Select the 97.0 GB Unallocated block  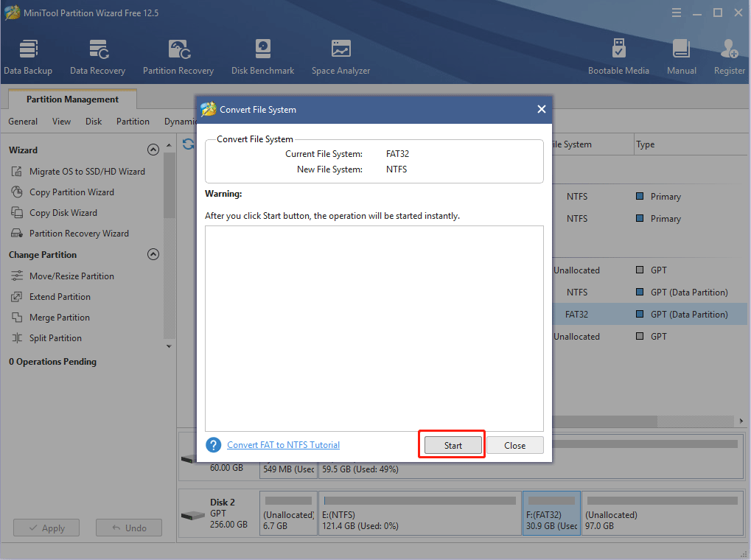(x=663, y=513)
